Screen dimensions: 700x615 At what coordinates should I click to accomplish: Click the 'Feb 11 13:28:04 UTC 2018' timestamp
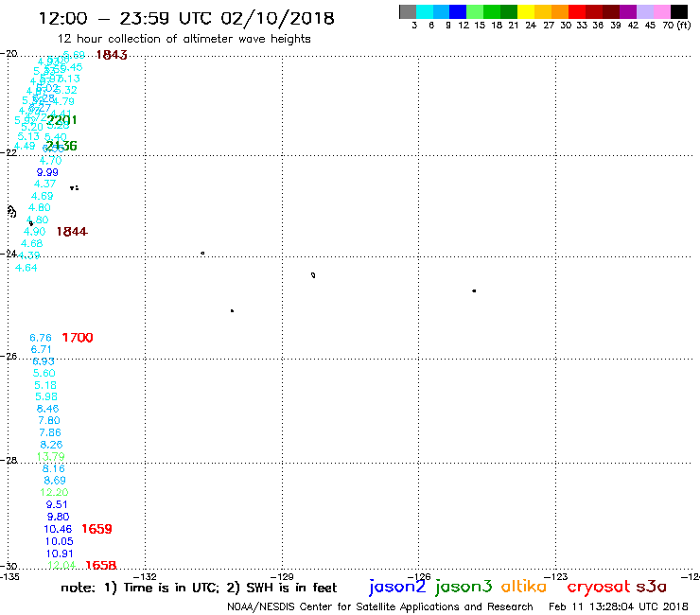(619, 606)
